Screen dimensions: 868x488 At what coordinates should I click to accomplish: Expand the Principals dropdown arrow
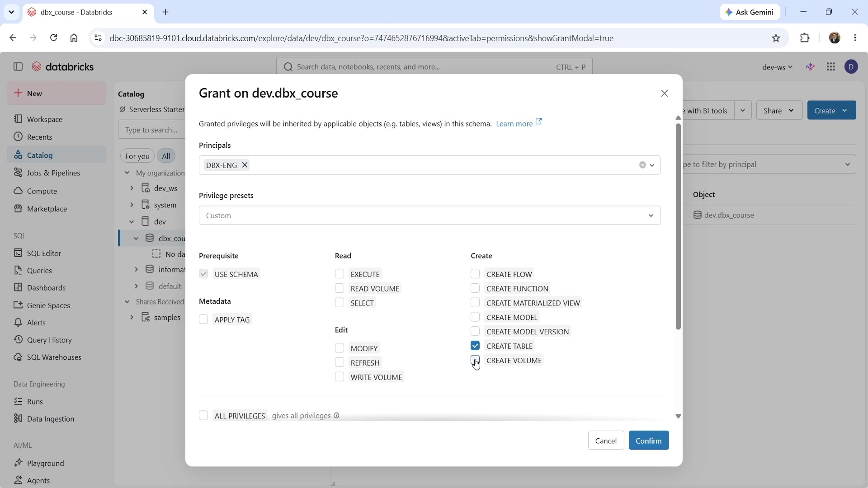click(x=652, y=165)
